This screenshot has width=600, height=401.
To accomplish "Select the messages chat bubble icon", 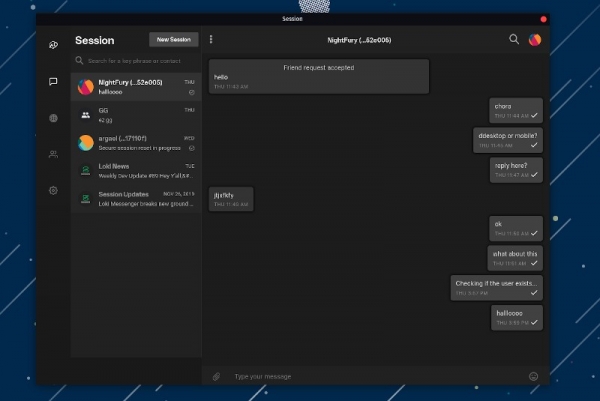I will (53, 81).
